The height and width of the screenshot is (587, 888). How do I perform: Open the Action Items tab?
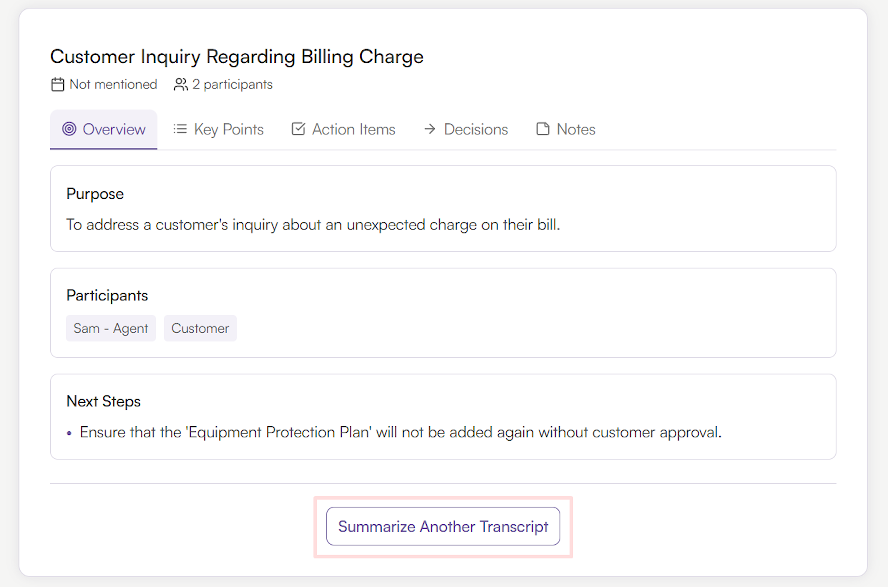coord(353,129)
